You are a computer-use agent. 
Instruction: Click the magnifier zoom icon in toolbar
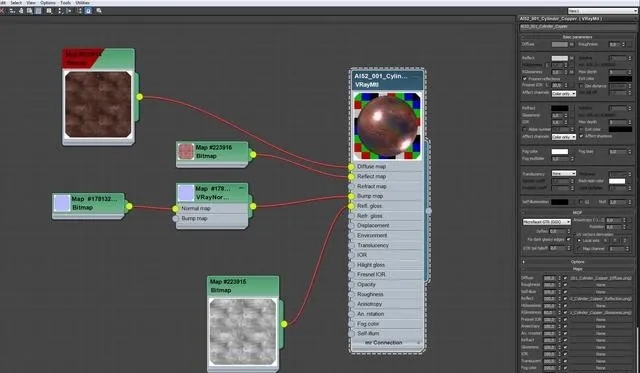pos(99,11)
